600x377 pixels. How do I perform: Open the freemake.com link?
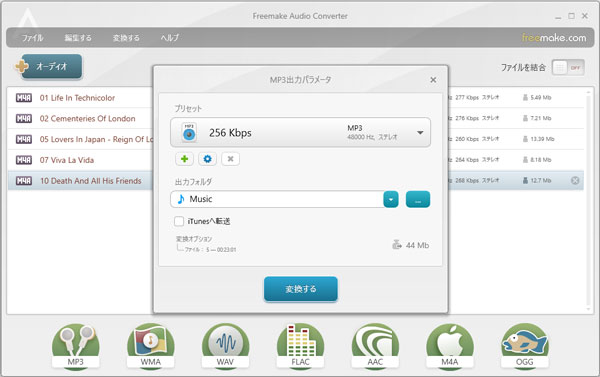554,38
